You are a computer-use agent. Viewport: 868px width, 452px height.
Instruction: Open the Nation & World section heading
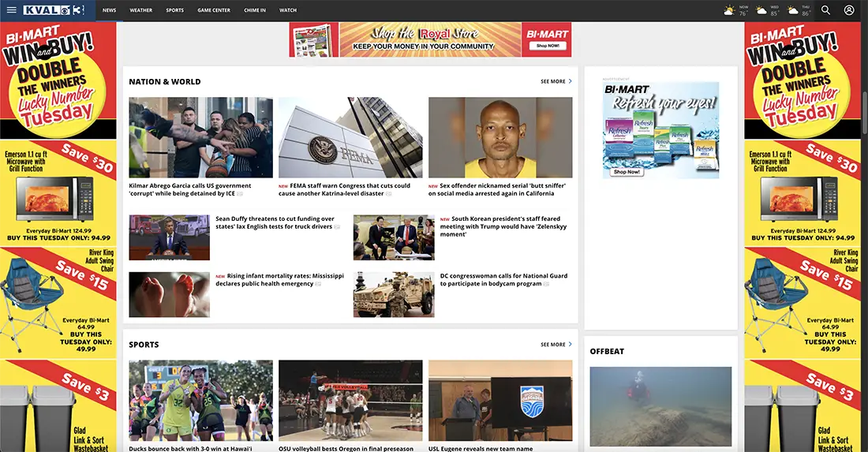pos(164,81)
